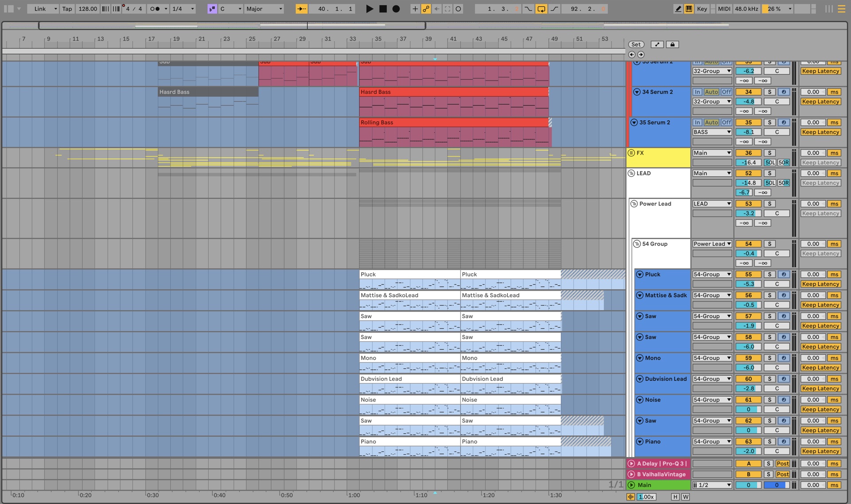This screenshot has height=504, width=851.
Task: Arm the Noise track for recording
Action: click(x=784, y=400)
